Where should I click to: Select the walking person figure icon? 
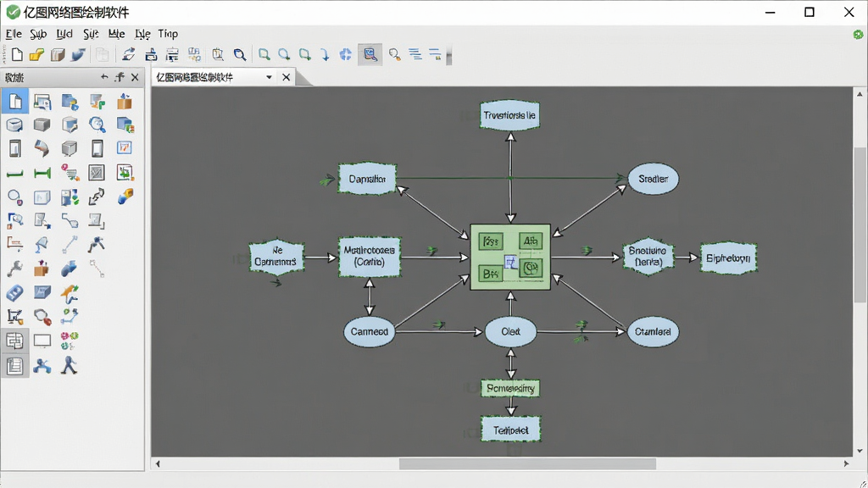tap(70, 365)
